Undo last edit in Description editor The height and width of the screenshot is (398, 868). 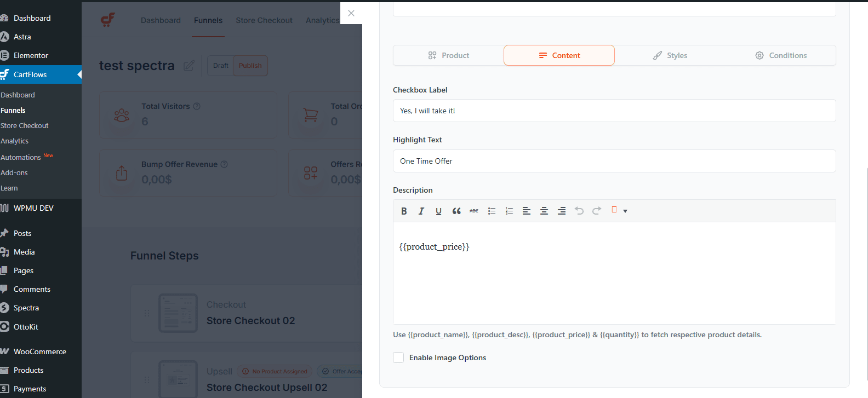pyautogui.click(x=579, y=211)
